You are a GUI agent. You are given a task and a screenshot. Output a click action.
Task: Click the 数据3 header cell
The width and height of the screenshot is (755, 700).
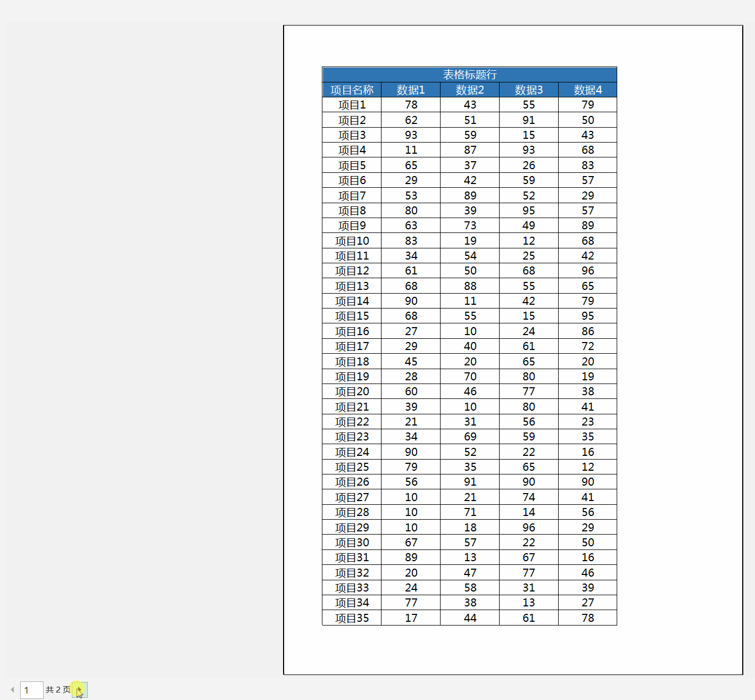tap(529, 90)
